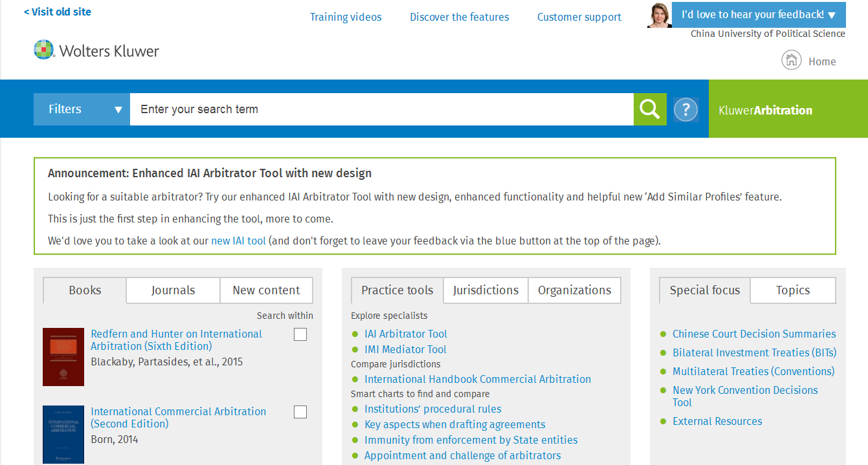This screenshot has width=868, height=465.
Task: Follow the new IAI tool link
Action: point(239,241)
